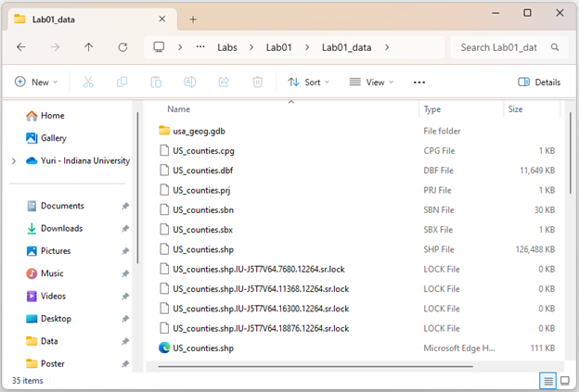Close the Lab01_data tab
The height and width of the screenshot is (392, 579).
[162, 19]
